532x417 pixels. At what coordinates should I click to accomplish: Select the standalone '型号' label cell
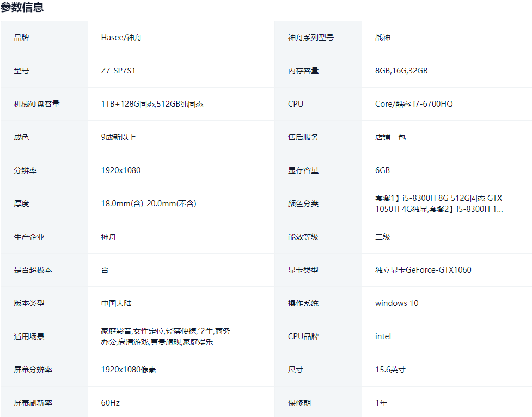pyautogui.click(x=21, y=71)
